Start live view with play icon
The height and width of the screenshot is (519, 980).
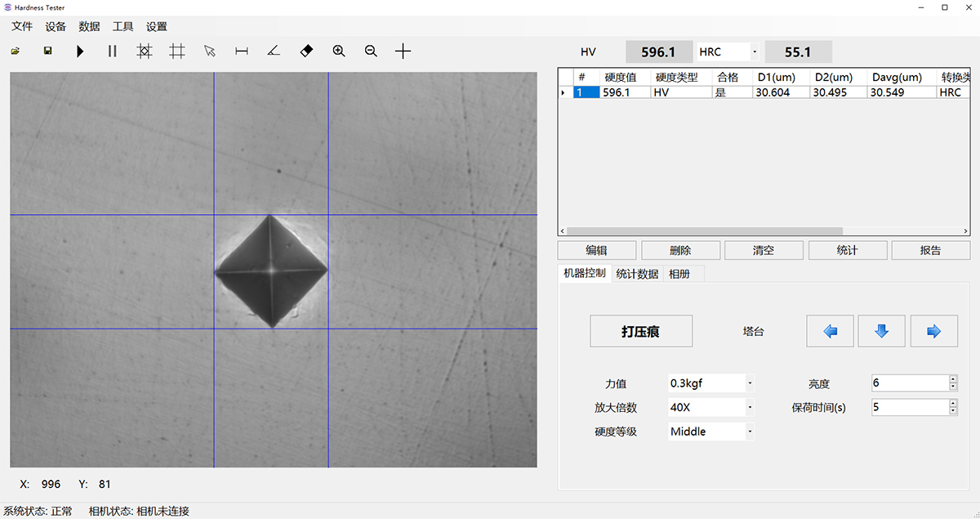(x=80, y=51)
